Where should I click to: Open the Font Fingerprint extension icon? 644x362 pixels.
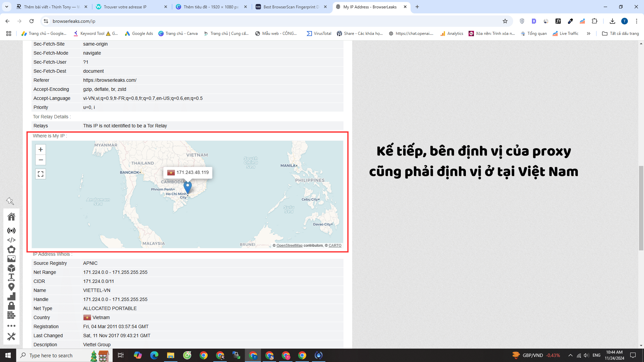(x=558, y=21)
